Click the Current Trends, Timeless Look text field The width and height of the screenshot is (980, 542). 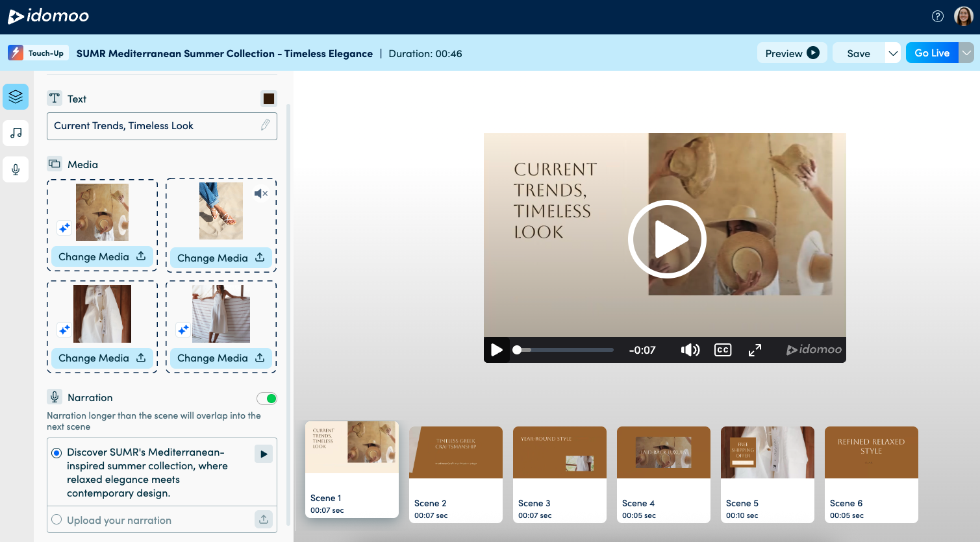162,126
